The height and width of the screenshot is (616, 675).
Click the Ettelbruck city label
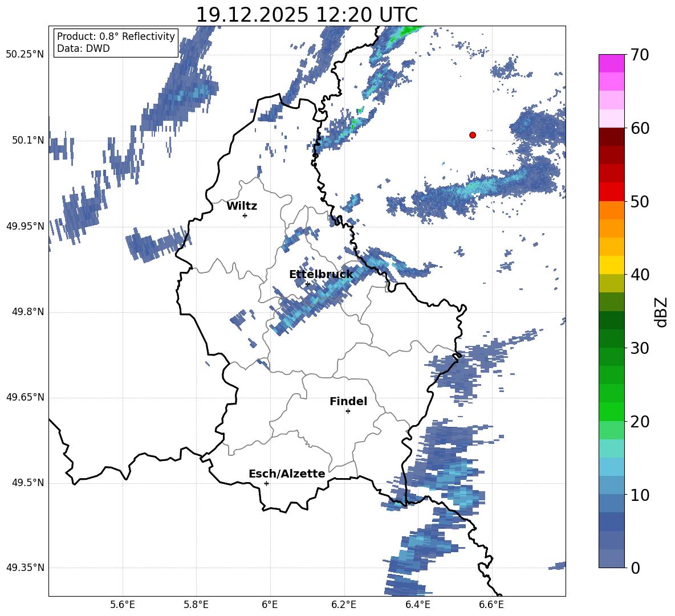click(x=321, y=275)
